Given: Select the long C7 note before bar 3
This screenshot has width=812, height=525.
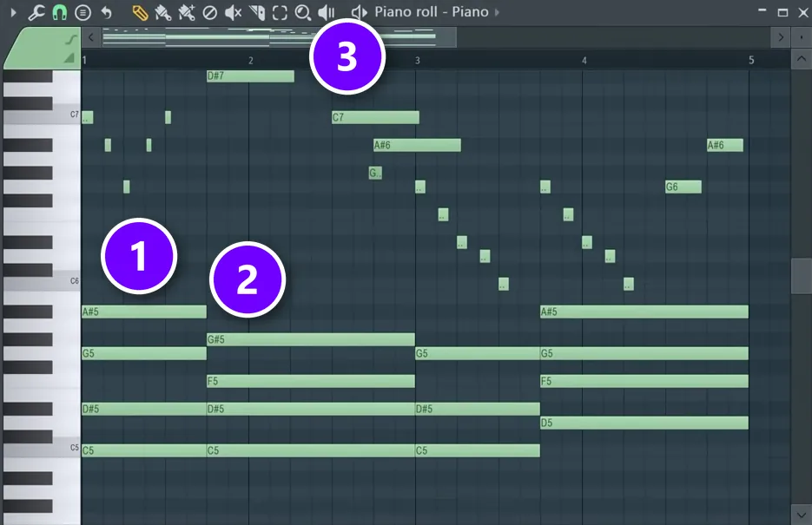Looking at the screenshot, I should click(x=375, y=117).
